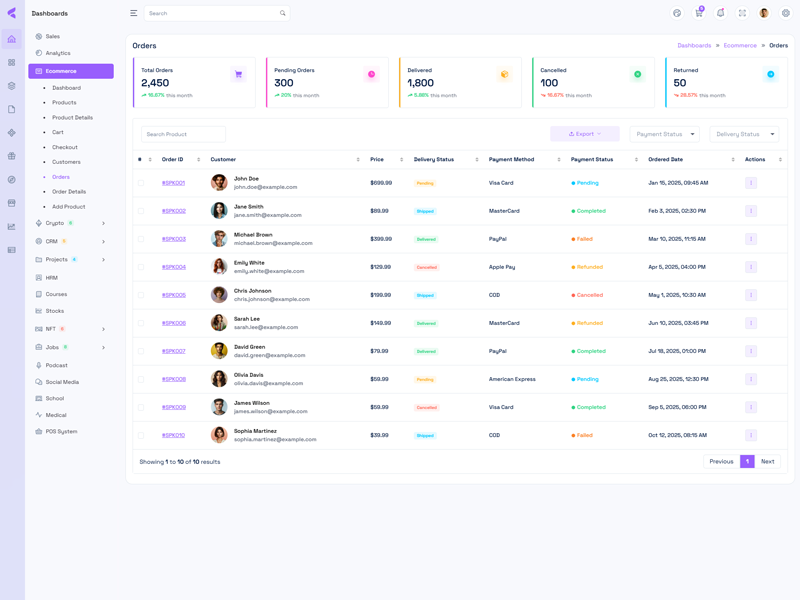
Task: Click the hamburger menu toggle icon
Action: pyautogui.click(x=134, y=13)
